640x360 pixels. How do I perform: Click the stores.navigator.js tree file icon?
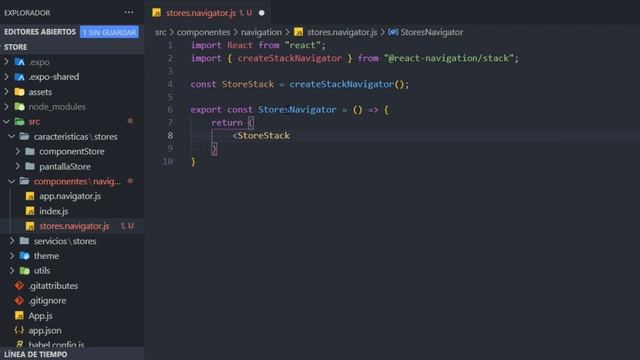[30, 226]
